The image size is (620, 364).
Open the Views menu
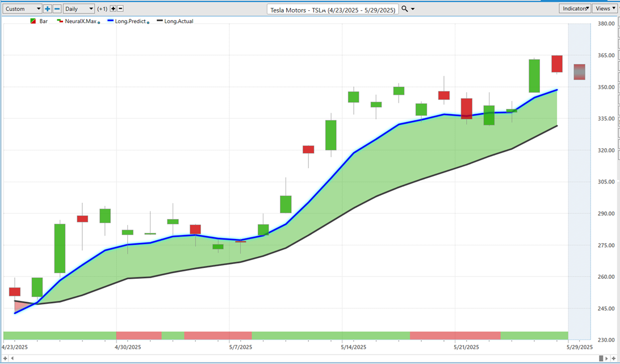605,9
